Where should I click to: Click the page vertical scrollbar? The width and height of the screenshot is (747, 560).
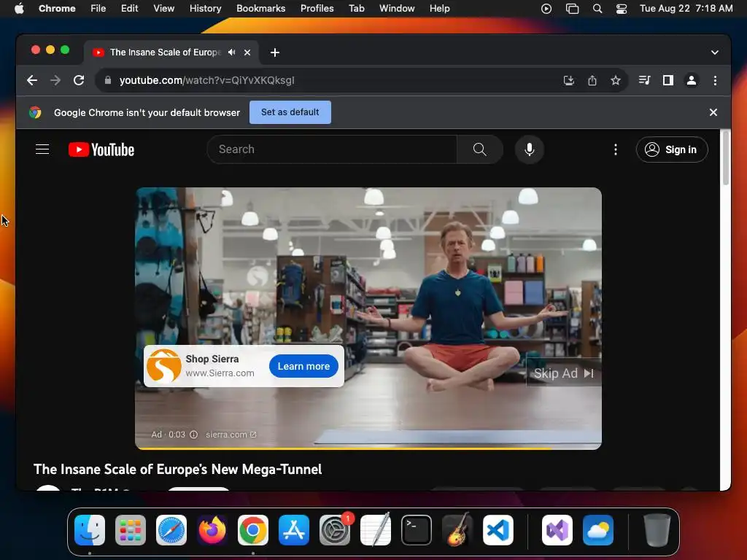click(726, 158)
